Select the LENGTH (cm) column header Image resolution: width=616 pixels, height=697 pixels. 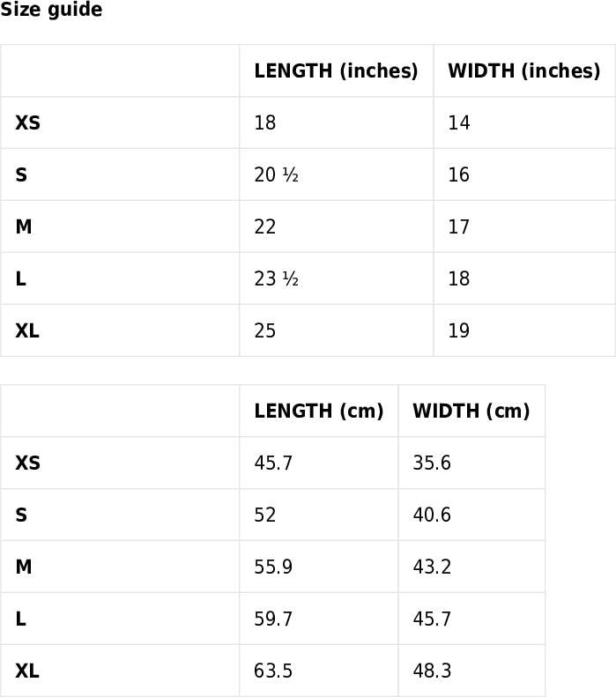click(x=319, y=412)
